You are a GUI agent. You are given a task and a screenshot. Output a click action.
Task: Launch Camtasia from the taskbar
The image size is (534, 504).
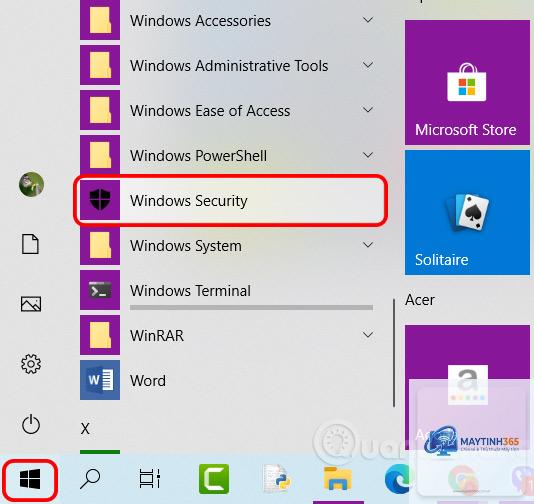(214, 479)
